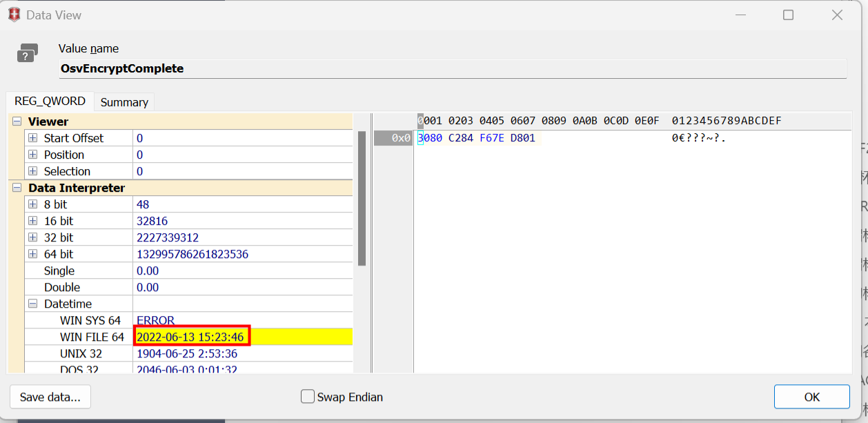Click the WIN SYS 64 ERROR value
Image resolution: width=868 pixels, height=423 pixels.
tap(156, 320)
